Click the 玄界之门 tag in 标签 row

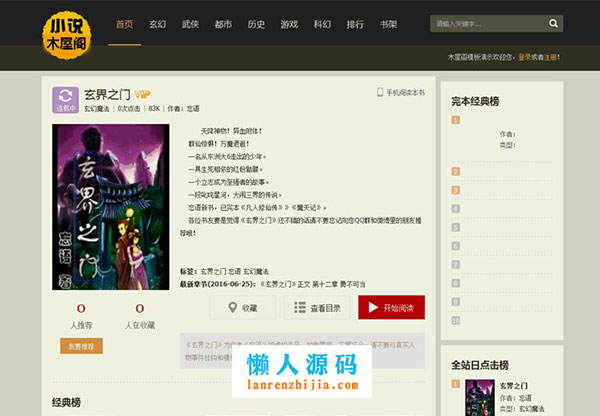tap(213, 271)
